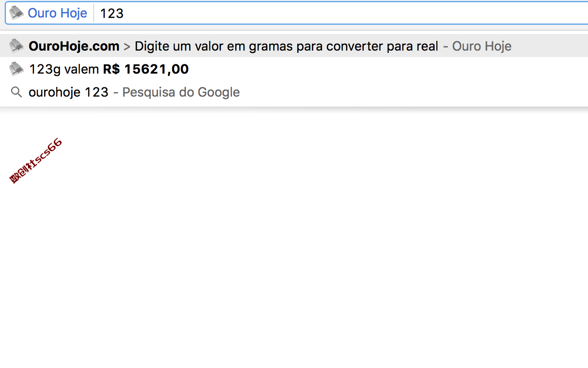Click the gold bars icon next to 123g valem
This screenshot has width=588, height=368.
pos(17,69)
